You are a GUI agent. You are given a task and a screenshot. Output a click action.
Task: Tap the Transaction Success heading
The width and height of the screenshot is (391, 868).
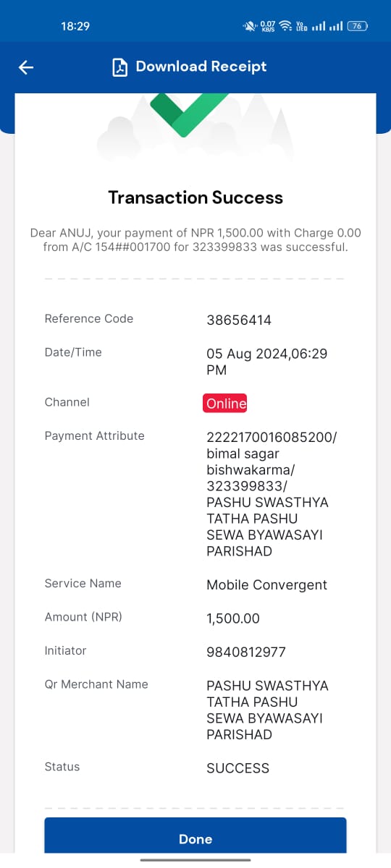(195, 197)
